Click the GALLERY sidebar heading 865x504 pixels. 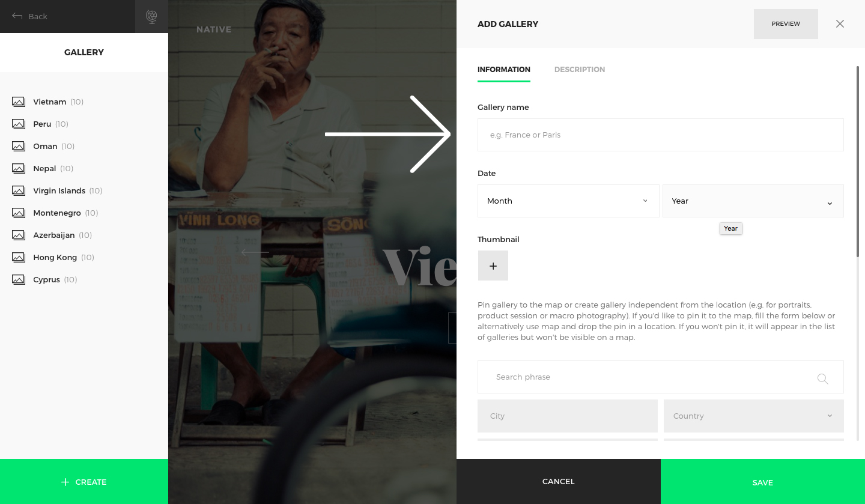(x=84, y=52)
